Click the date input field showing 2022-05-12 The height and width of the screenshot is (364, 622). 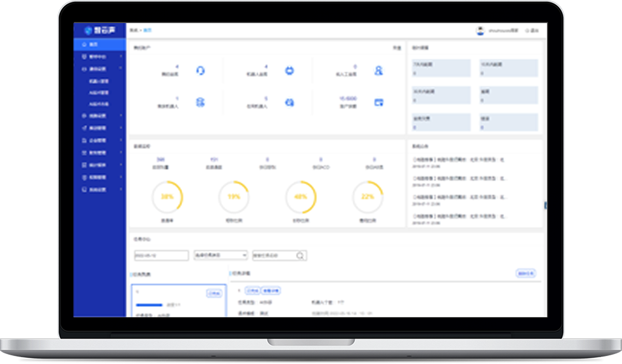(161, 256)
